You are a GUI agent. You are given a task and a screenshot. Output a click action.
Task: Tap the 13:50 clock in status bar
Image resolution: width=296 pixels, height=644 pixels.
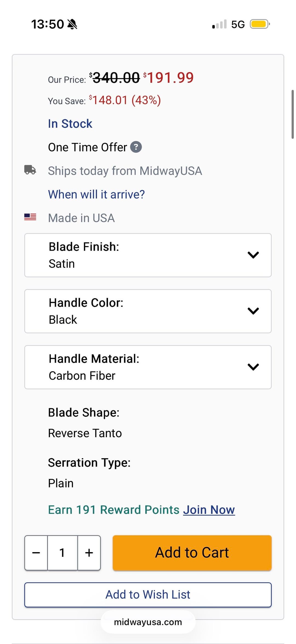47,24
